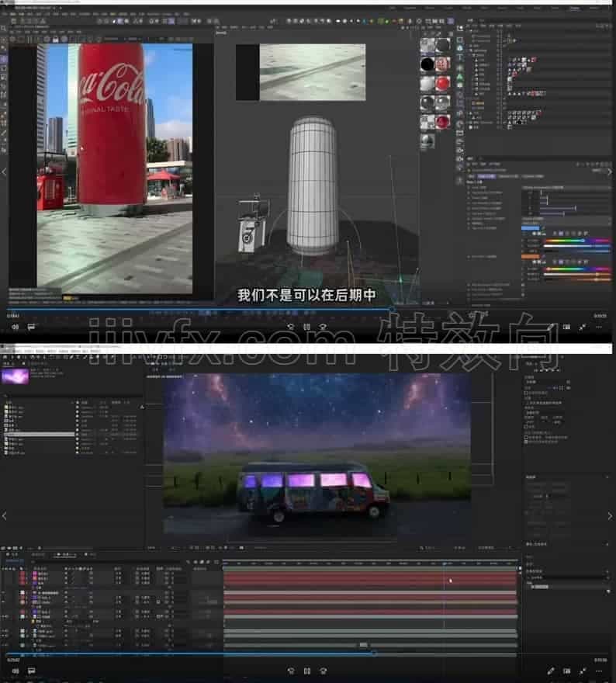
Task: Click the horizontal scroll thumb under timeline layers
Action: [364, 645]
